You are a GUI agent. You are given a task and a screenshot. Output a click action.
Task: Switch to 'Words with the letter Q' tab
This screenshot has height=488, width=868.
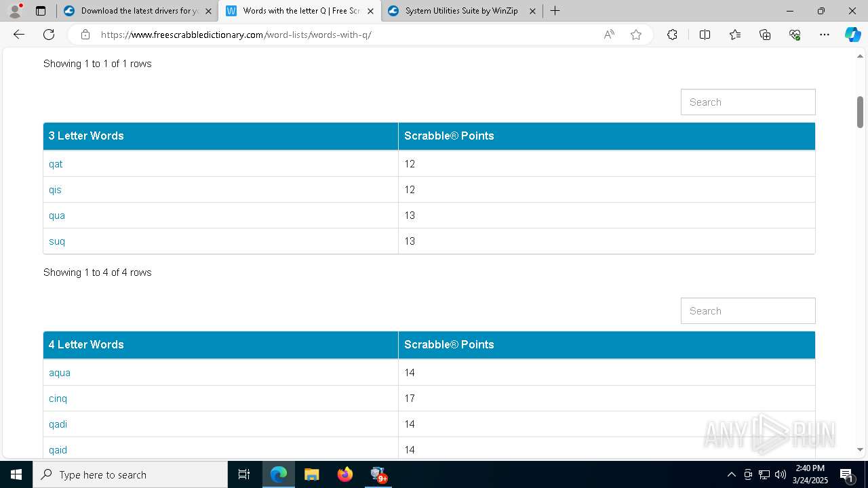pos(299,11)
